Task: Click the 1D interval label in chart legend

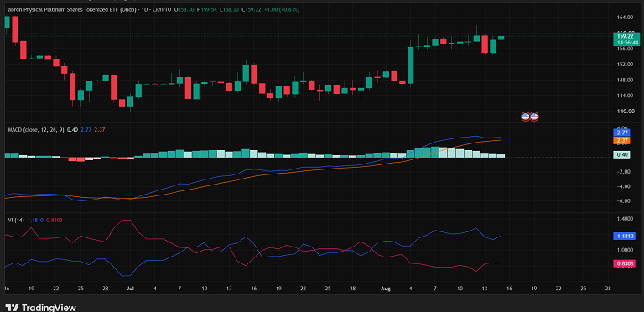Action: click(x=143, y=9)
